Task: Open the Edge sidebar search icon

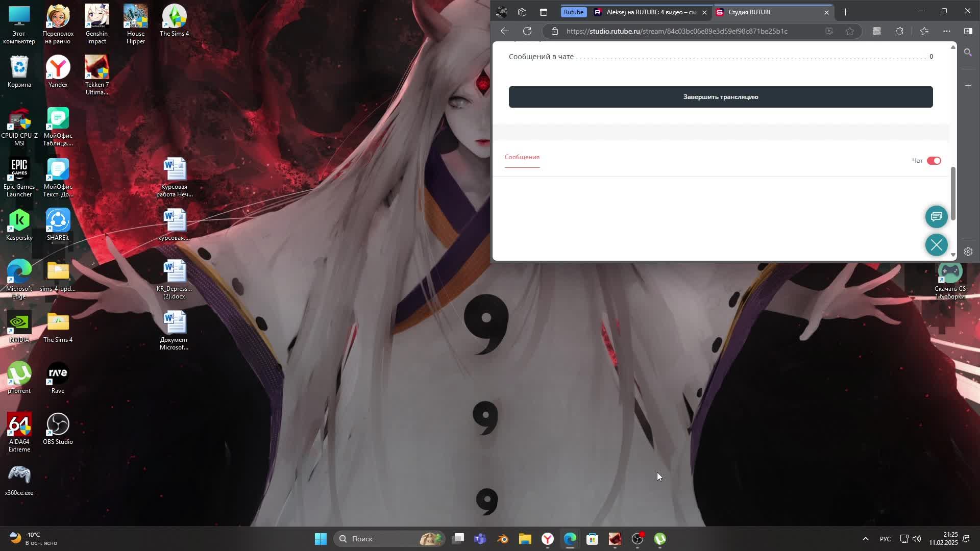Action: coord(968,53)
